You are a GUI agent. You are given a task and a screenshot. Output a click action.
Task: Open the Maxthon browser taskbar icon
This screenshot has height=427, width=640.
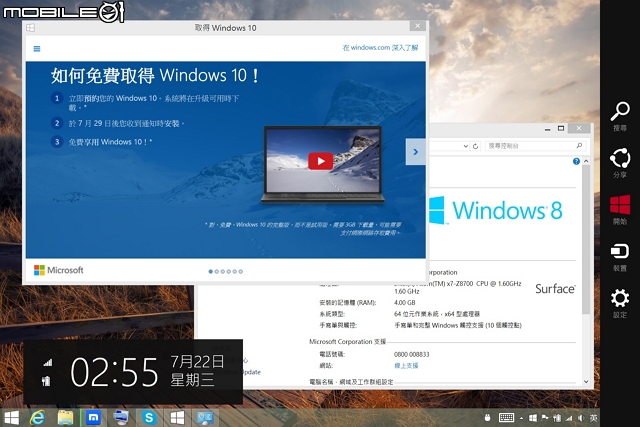tap(93, 418)
